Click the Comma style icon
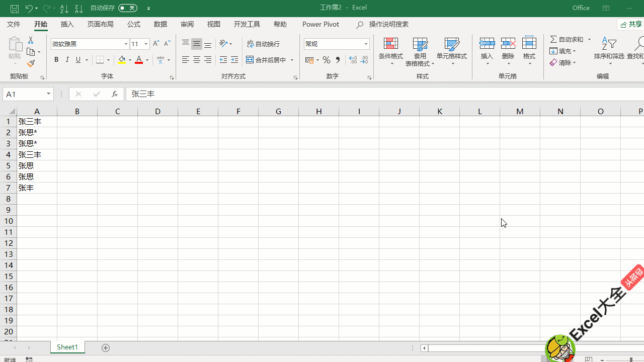The height and width of the screenshot is (362, 644). click(x=338, y=60)
